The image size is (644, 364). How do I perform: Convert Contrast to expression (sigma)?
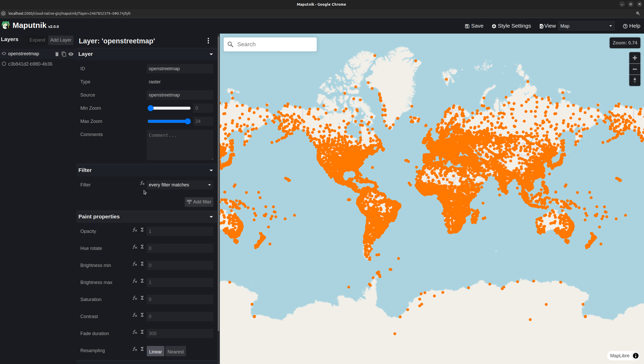click(142, 315)
